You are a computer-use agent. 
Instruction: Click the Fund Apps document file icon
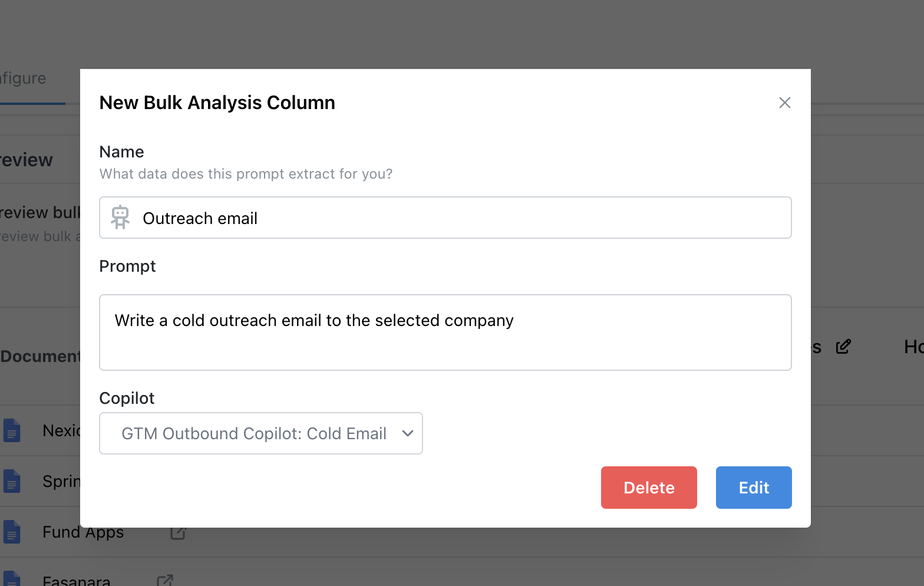tap(12, 532)
